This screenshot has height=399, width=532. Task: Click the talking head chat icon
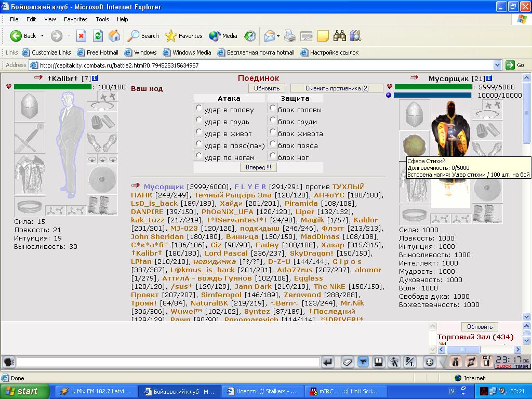click(x=8, y=362)
